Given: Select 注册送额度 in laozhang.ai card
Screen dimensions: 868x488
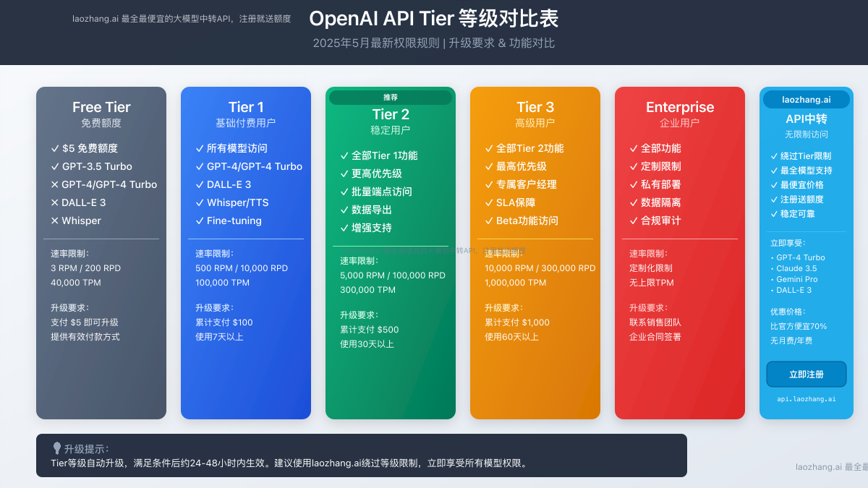Looking at the screenshot, I should (797, 200).
